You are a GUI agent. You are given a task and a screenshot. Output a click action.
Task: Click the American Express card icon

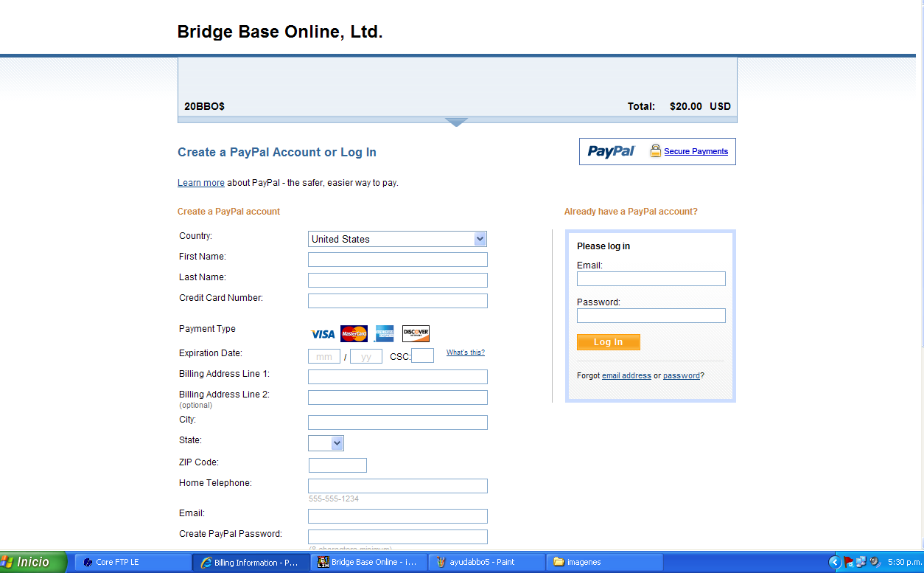click(x=384, y=334)
